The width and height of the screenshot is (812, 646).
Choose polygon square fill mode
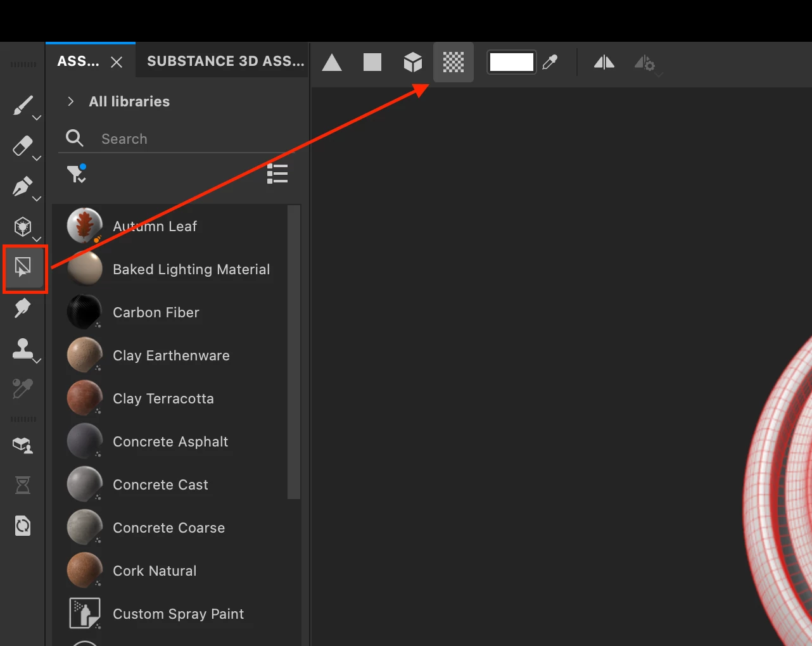click(372, 62)
